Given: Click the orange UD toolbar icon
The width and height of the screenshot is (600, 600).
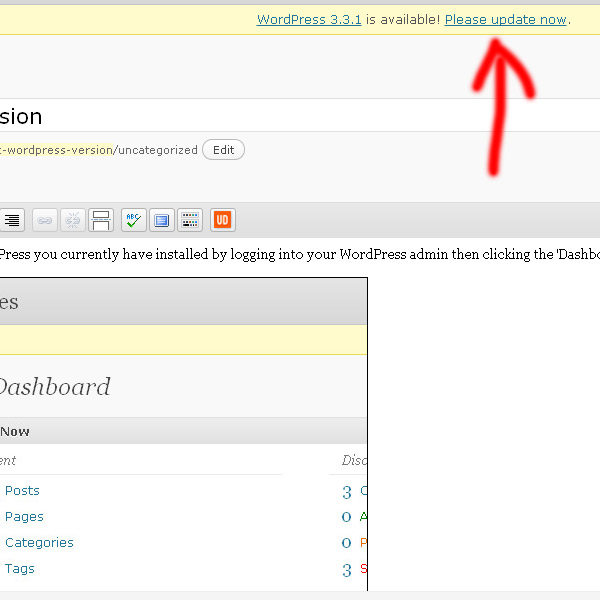Looking at the screenshot, I should [223, 220].
